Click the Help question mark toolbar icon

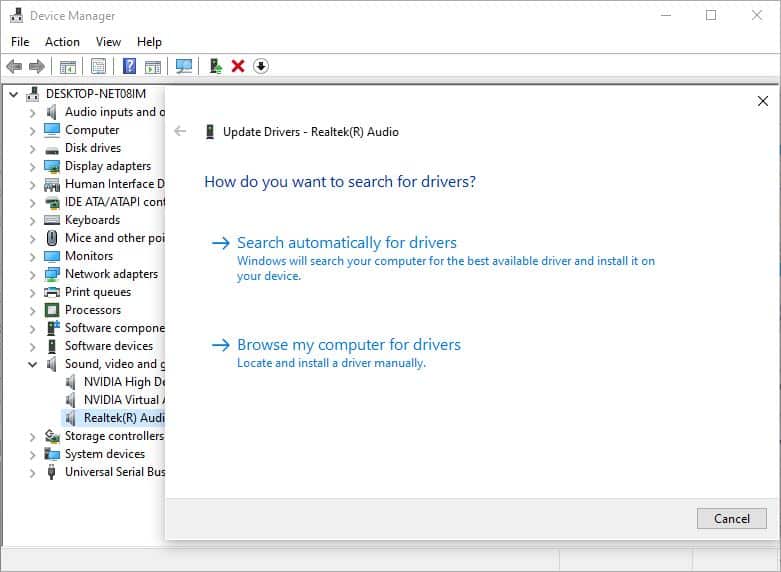[x=129, y=66]
